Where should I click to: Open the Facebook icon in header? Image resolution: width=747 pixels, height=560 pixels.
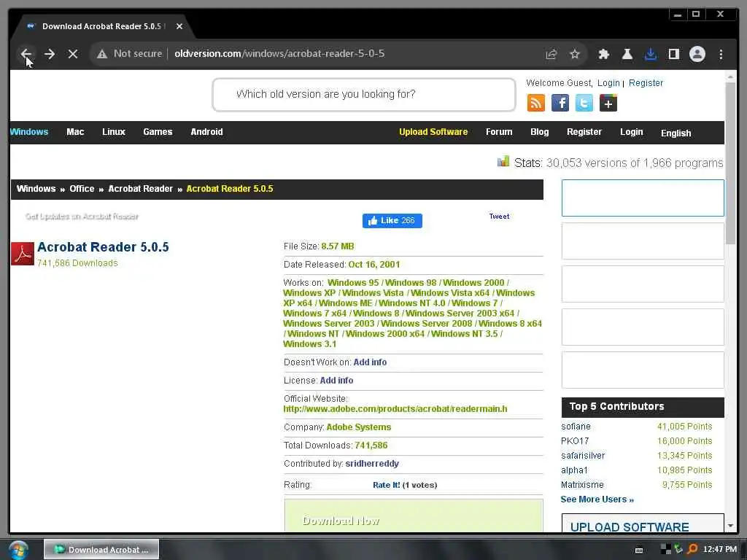560,103
